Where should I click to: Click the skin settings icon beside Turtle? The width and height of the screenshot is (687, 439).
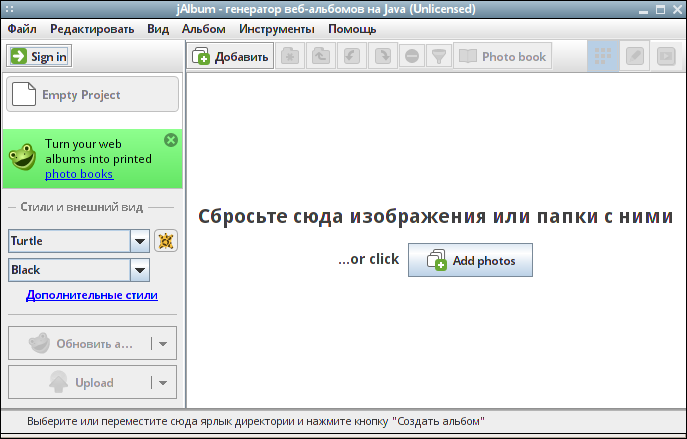click(166, 241)
